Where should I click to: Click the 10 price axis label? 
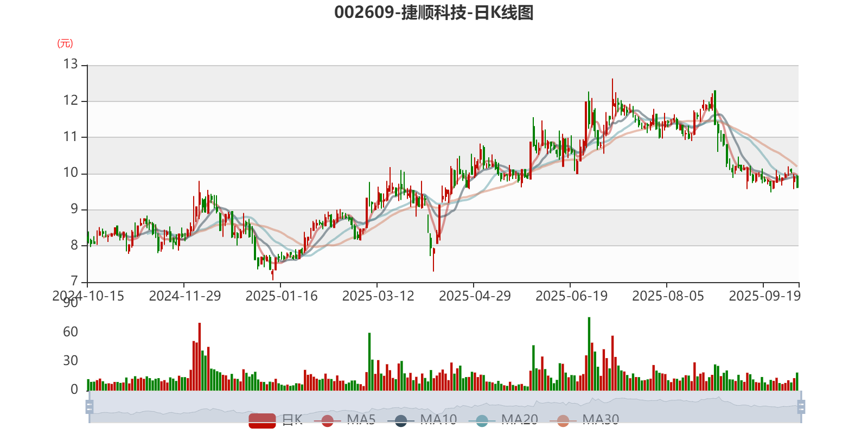(71, 173)
